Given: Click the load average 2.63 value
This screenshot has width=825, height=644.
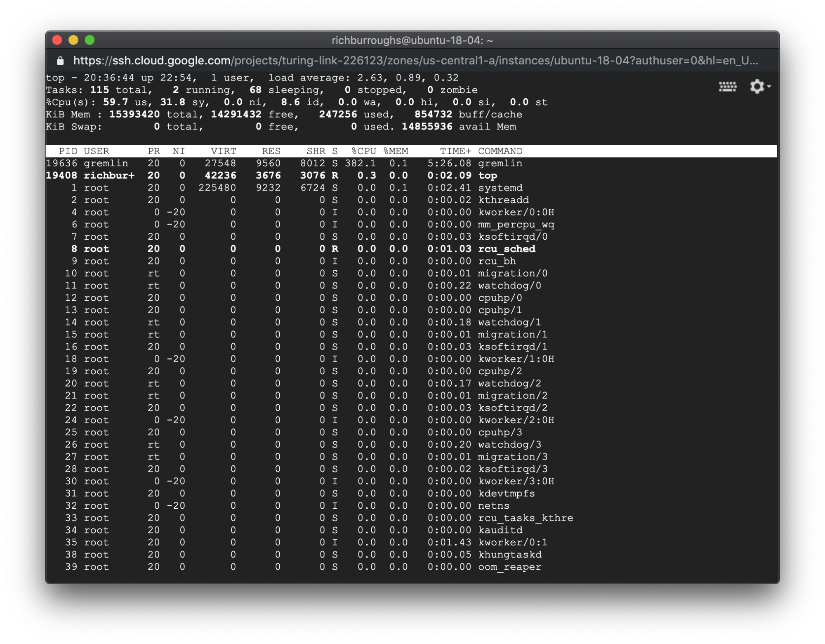Looking at the screenshot, I should click(x=370, y=78).
